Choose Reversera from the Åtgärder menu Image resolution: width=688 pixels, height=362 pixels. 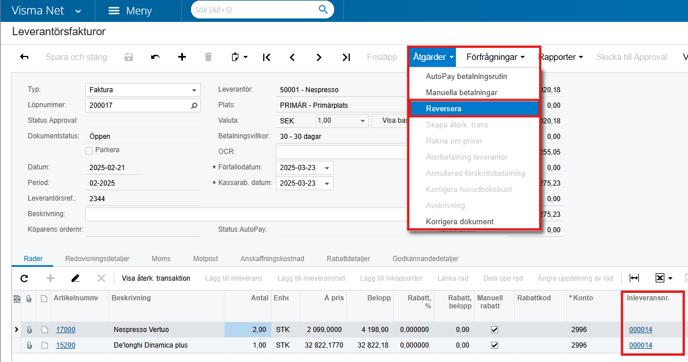pos(474,108)
